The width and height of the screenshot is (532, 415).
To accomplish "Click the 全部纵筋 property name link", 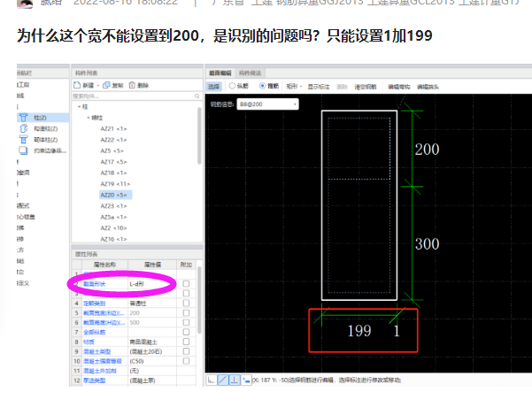I will tap(95, 333).
